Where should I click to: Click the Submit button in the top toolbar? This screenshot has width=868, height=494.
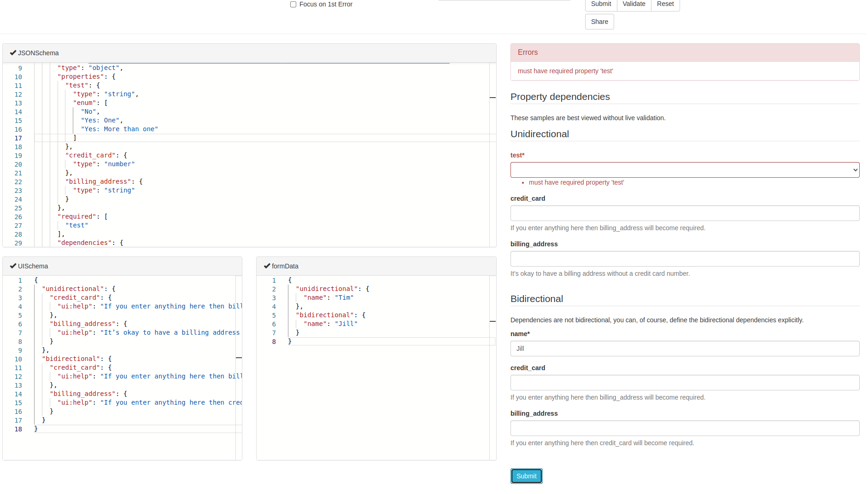[x=600, y=4]
